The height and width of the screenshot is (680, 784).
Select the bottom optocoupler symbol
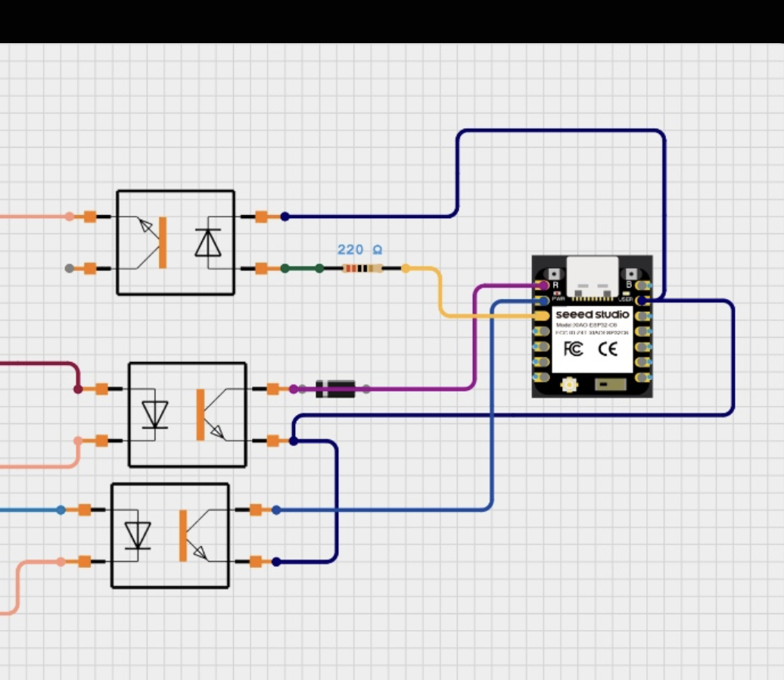170,535
